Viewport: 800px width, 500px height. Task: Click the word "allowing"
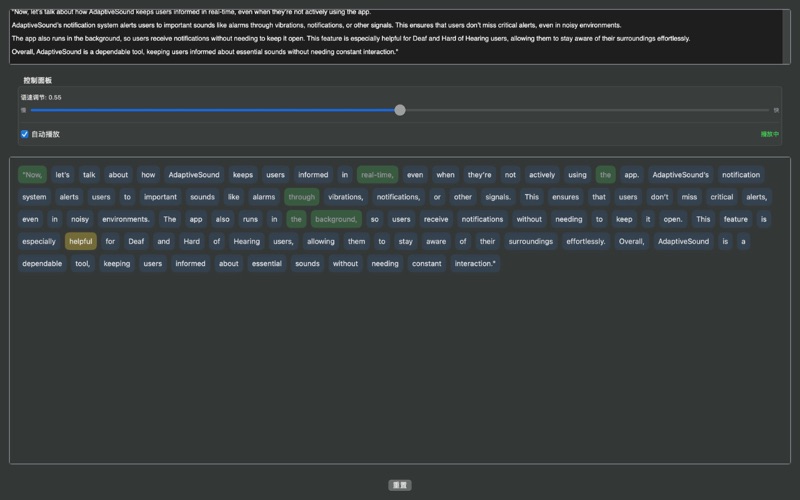pyautogui.click(x=321, y=241)
